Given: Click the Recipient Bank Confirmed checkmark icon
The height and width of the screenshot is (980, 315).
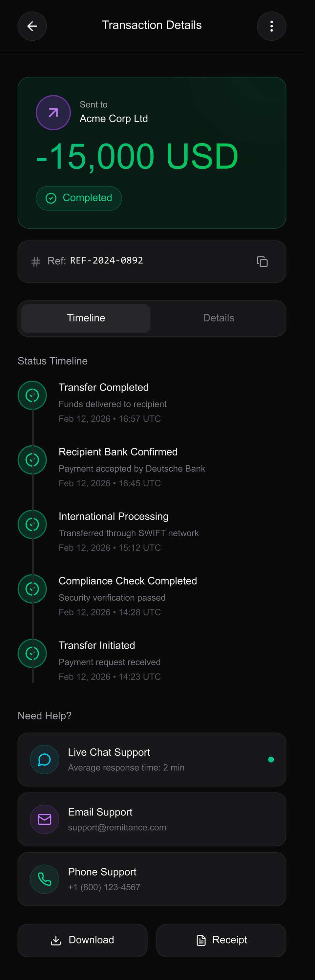Looking at the screenshot, I should pos(32,459).
